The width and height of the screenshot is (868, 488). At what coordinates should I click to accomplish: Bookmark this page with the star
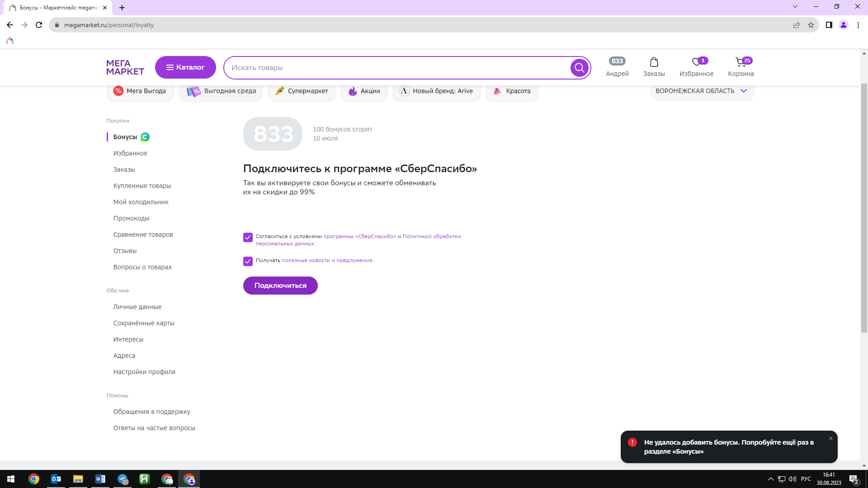click(x=811, y=25)
